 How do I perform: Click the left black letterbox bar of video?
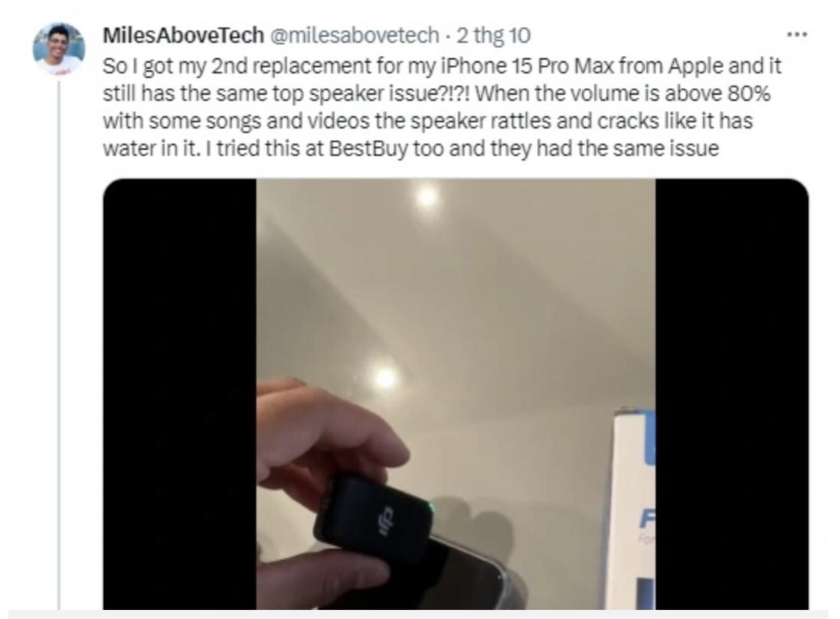(179, 393)
